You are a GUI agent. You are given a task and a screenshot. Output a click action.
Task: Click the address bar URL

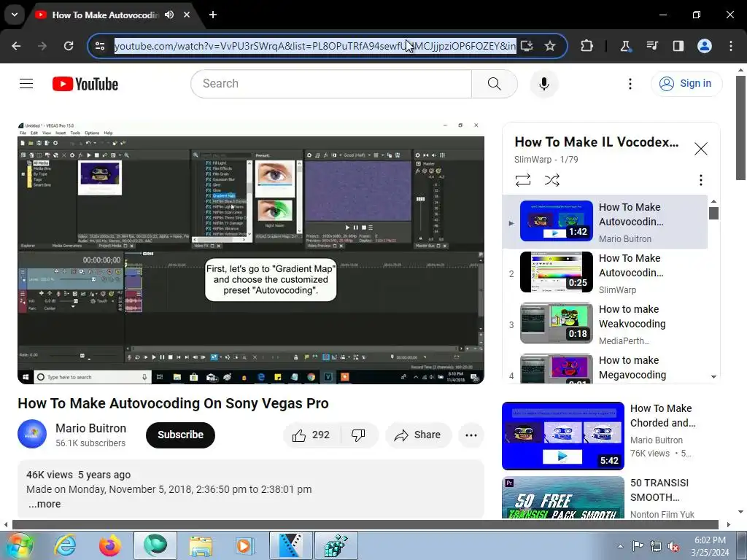click(315, 46)
